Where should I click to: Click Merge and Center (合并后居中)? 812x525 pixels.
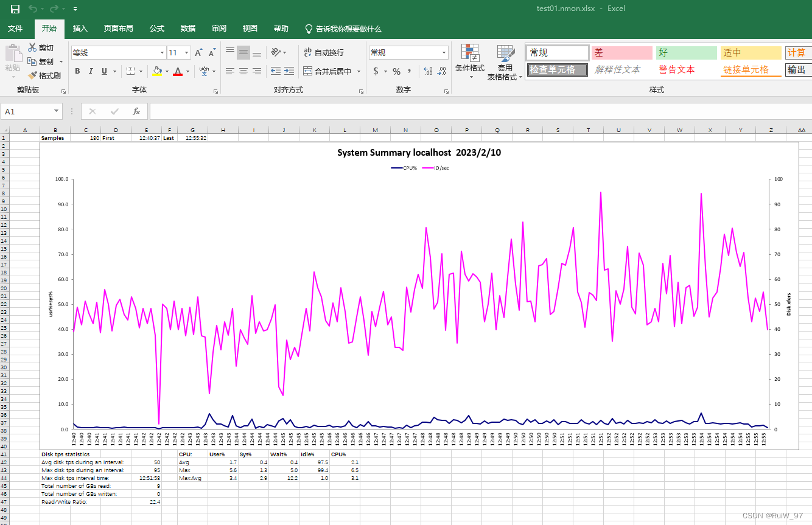(x=327, y=71)
